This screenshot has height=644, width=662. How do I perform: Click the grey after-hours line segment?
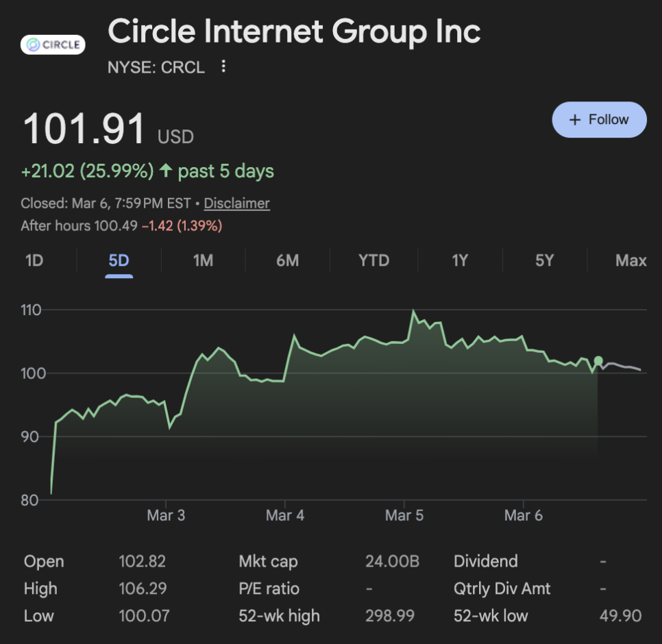(x=624, y=367)
